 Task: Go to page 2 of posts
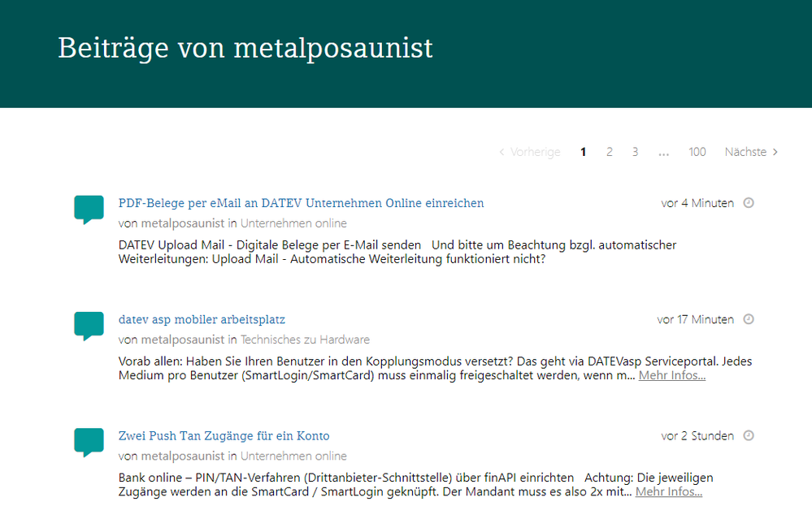point(609,152)
